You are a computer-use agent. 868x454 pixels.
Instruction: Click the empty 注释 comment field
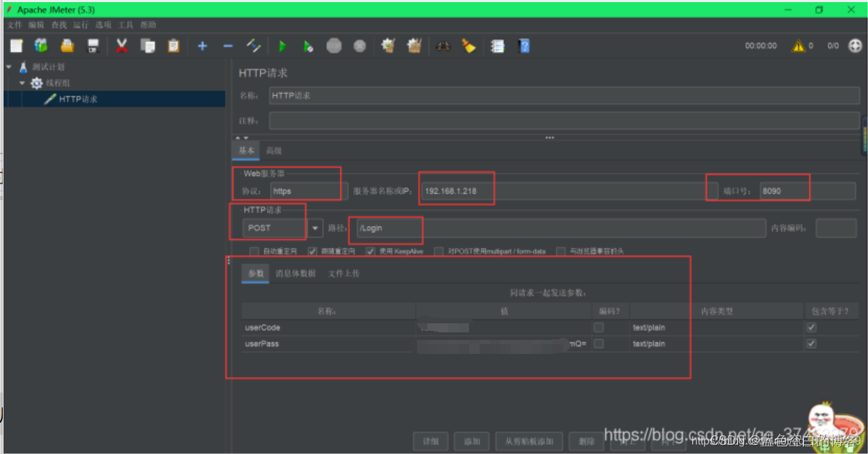[564, 121]
